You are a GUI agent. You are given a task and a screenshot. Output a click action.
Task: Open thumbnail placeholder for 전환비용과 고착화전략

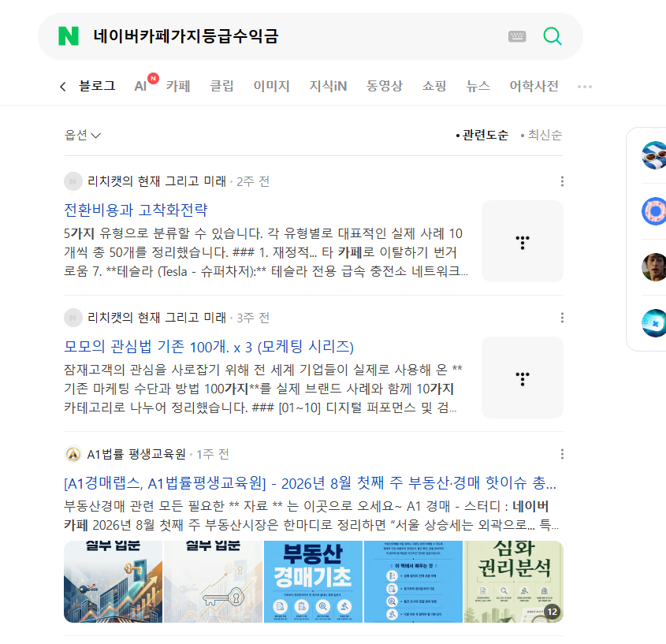click(523, 241)
